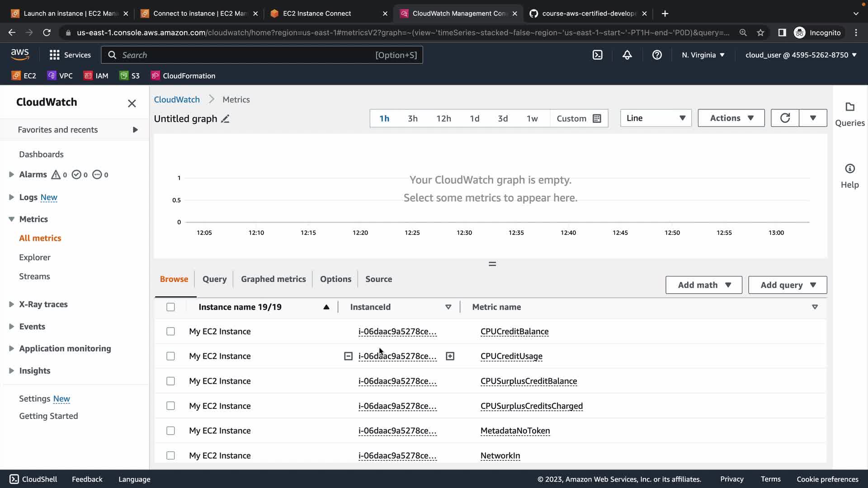Open the notifications bell icon
This screenshot has height=488, width=868.
(627, 55)
